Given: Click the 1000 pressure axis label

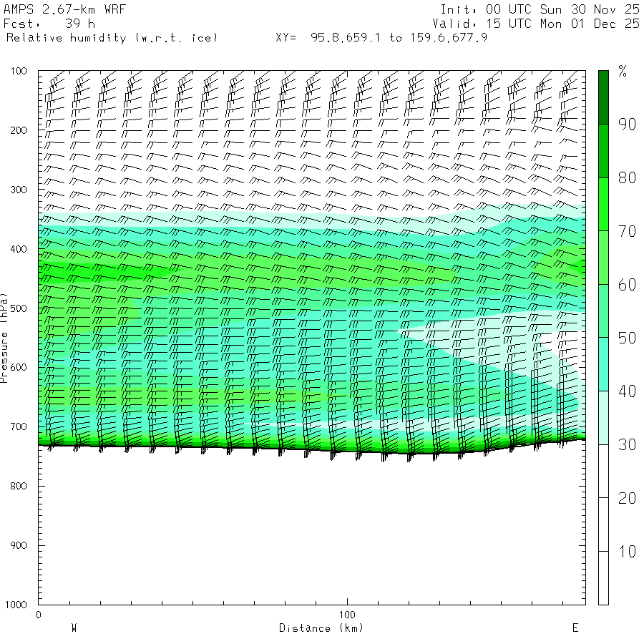Looking at the screenshot, I should coord(16,605).
